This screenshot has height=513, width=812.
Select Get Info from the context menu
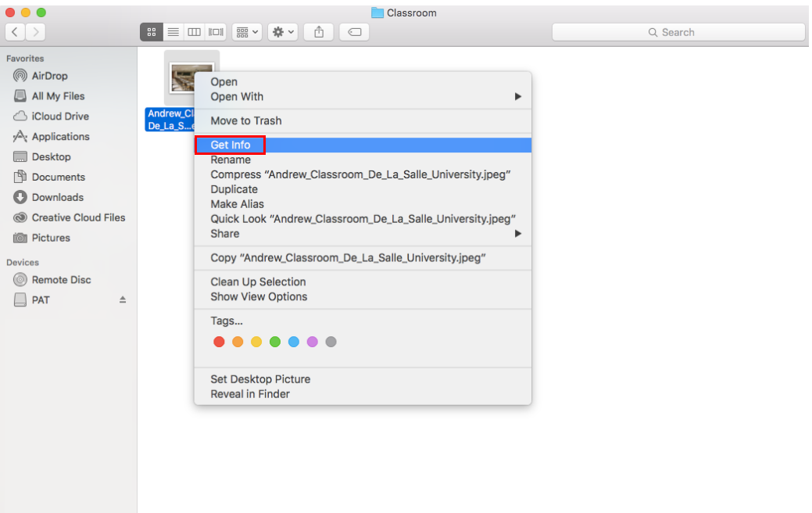[230, 145]
